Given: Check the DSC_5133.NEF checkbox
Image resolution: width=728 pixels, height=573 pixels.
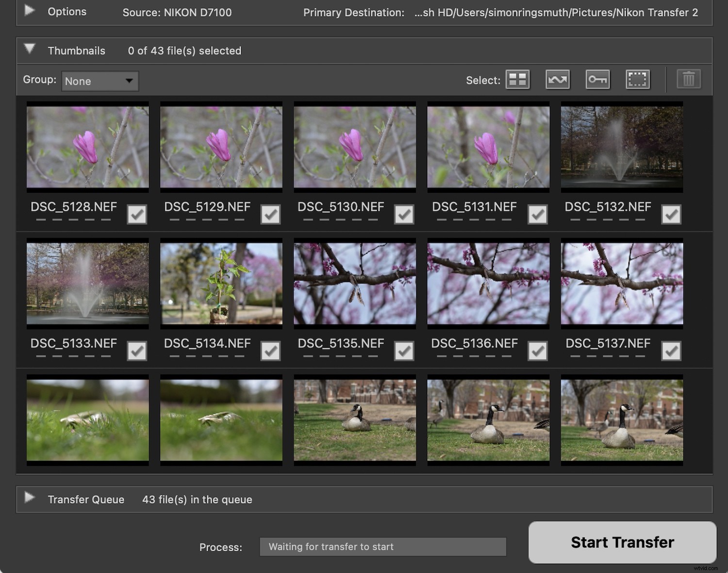Looking at the screenshot, I should pos(136,351).
